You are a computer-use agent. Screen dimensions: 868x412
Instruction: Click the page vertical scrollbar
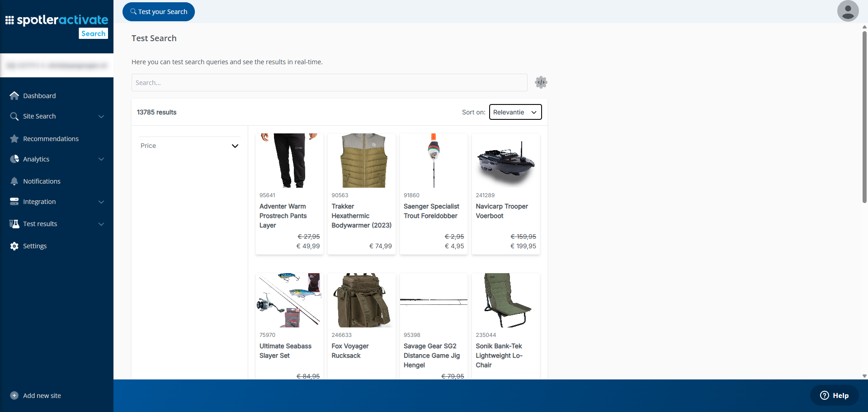(864, 118)
